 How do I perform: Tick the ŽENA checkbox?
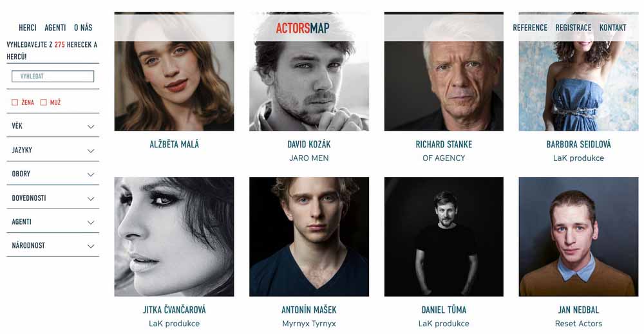point(15,102)
